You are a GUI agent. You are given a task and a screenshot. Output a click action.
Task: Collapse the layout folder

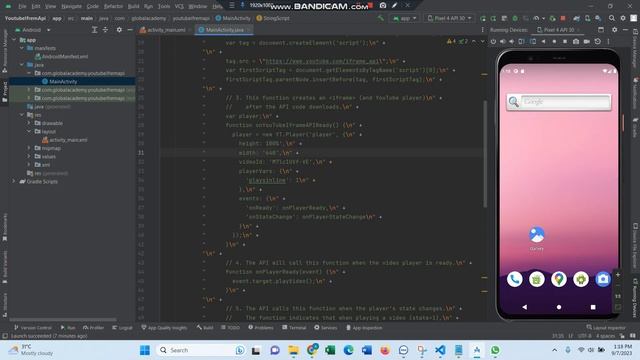[x=29, y=131]
